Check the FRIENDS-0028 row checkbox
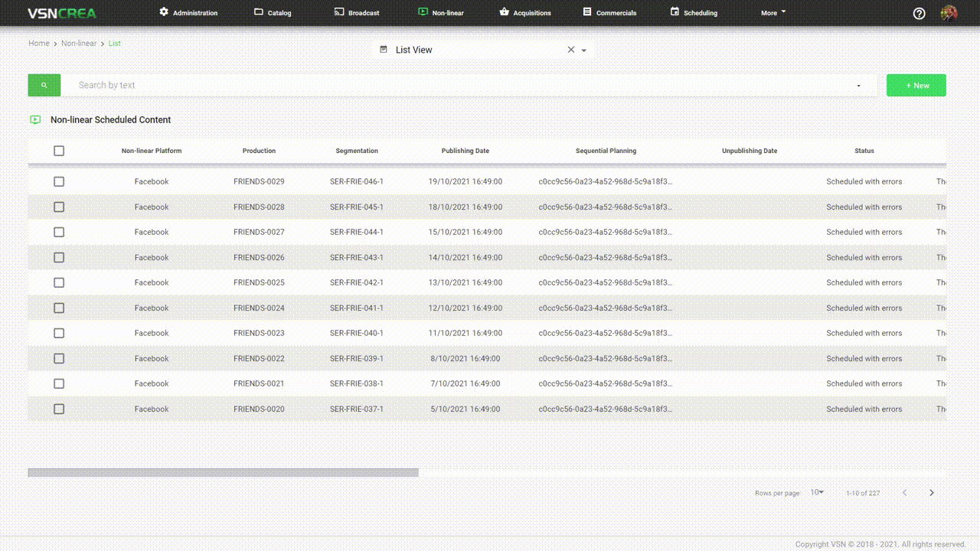Image resolution: width=980 pixels, height=551 pixels. click(x=59, y=207)
